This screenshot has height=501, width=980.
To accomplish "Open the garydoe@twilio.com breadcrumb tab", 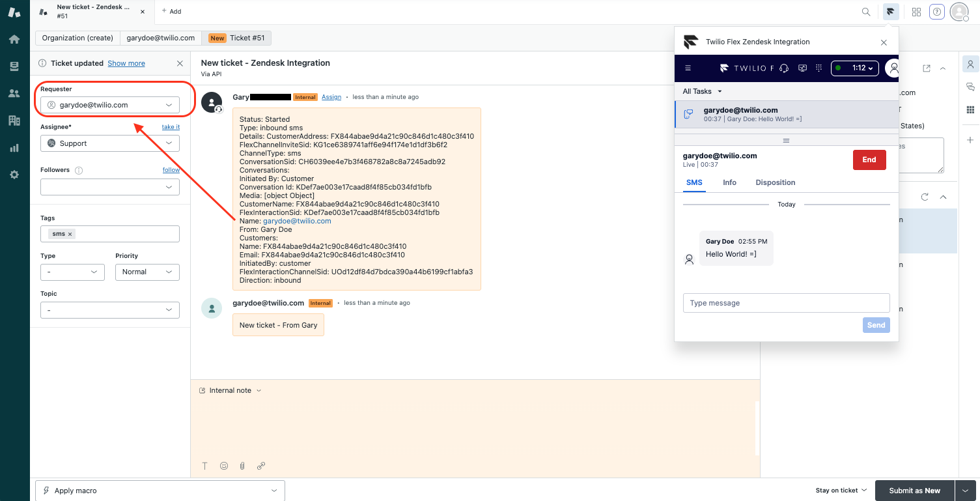I will (x=161, y=38).
